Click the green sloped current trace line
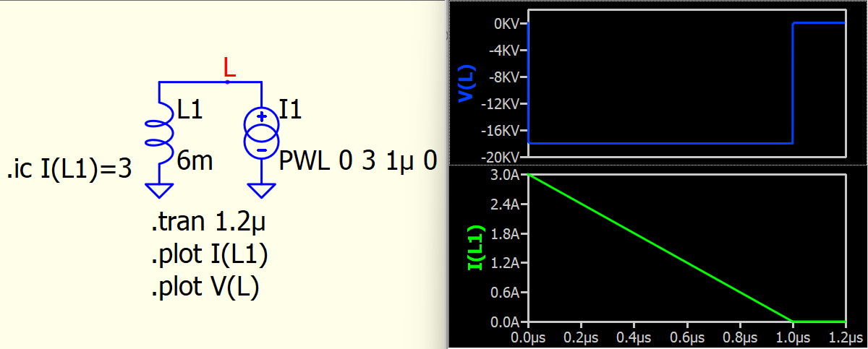 (x=660, y=248)
